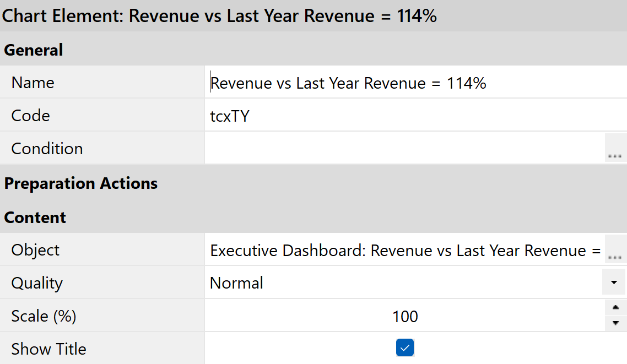
Task: Click the Object ellipsis browse button
Action: (615, 250)
